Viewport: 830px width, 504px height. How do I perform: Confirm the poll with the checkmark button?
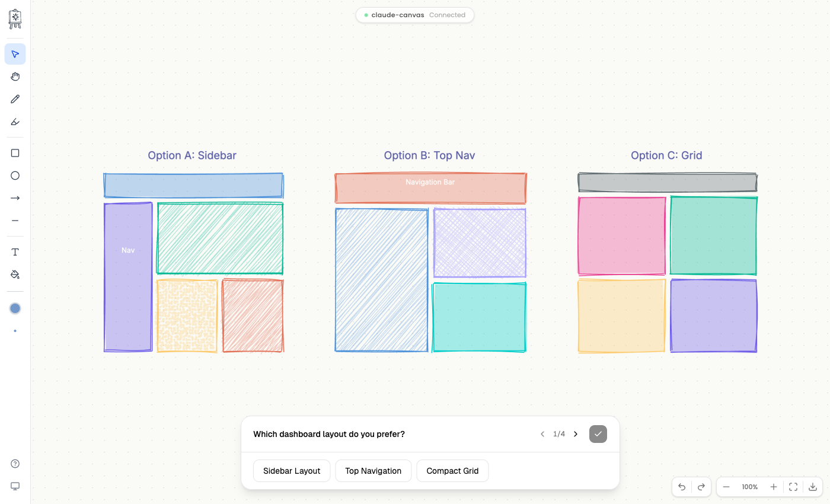tap(598, 433)
